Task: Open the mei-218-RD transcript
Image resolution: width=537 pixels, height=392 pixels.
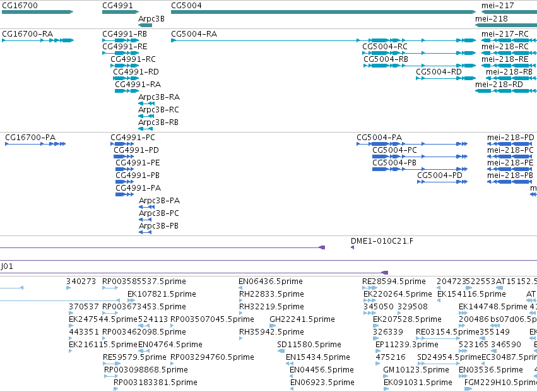Action: point(506,91)
